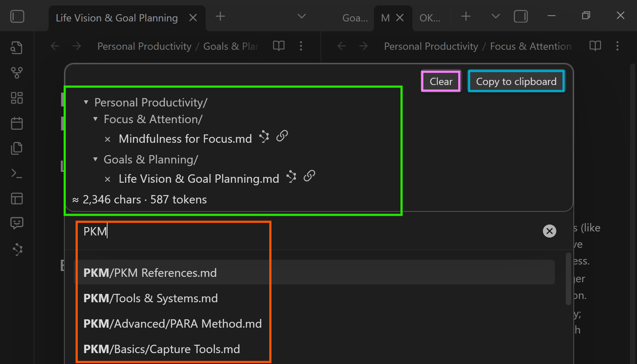Viewport: 637px width, 364px height.
Task: Click the link icon beside Mindfulness for Focus.md
Action: [282, 136]
